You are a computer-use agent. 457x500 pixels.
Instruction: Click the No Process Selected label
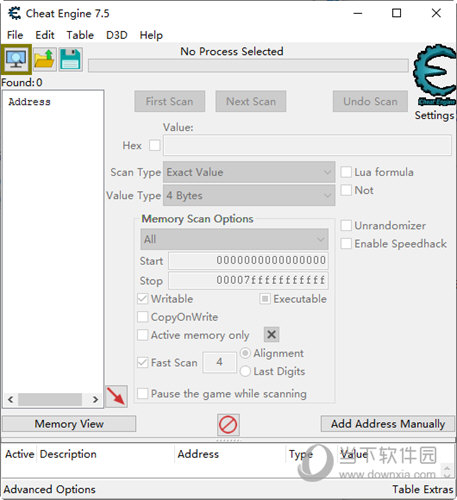(232, 51)
